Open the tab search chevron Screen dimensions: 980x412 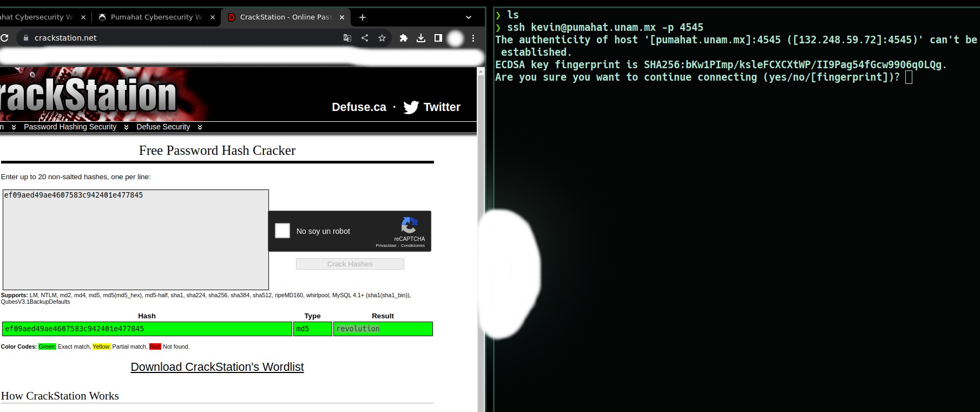469,17
